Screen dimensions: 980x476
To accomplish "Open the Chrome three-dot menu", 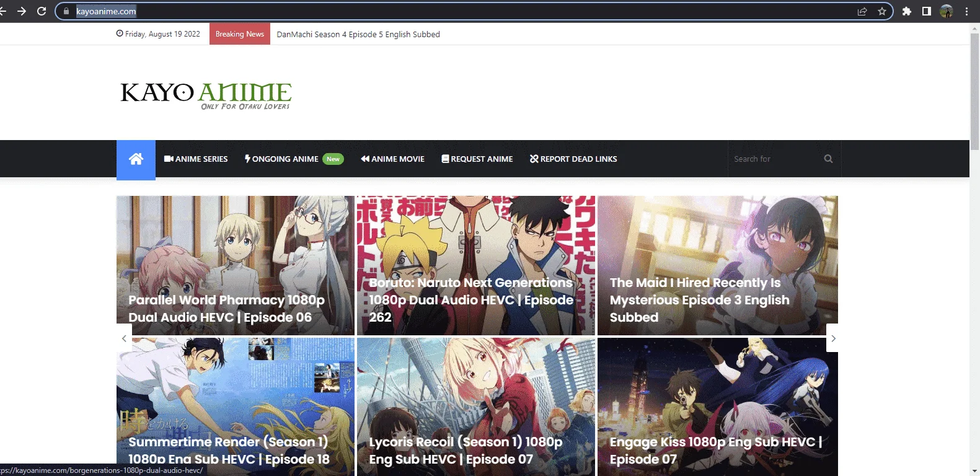I will (966, 11).
